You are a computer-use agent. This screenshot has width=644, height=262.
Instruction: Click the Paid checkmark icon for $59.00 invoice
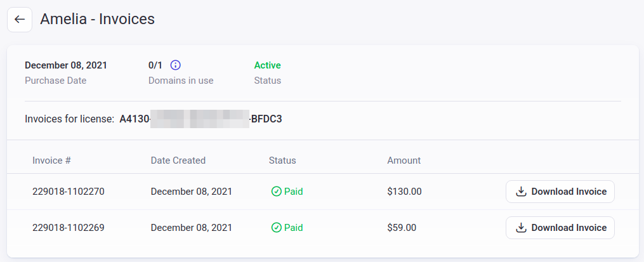click(x=276, y=228)
